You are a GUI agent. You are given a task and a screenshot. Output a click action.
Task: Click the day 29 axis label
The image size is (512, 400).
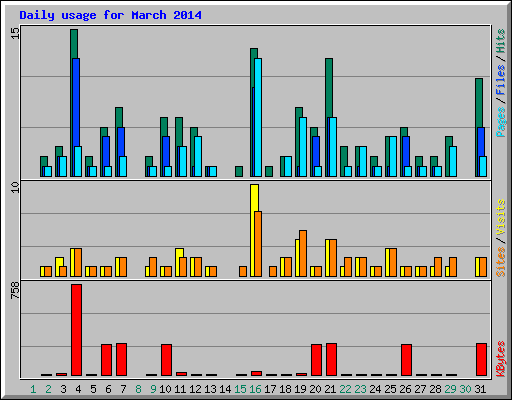[x=450, y=389]
